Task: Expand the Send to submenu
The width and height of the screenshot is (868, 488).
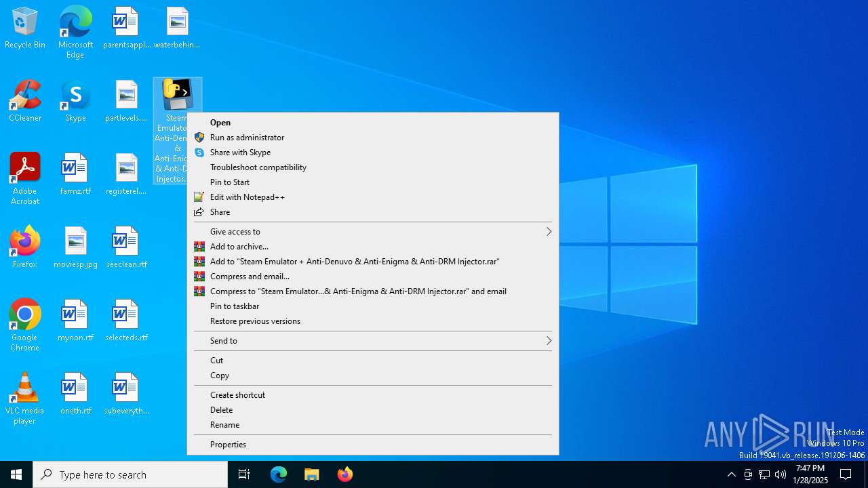Action: tap(373, 341)
